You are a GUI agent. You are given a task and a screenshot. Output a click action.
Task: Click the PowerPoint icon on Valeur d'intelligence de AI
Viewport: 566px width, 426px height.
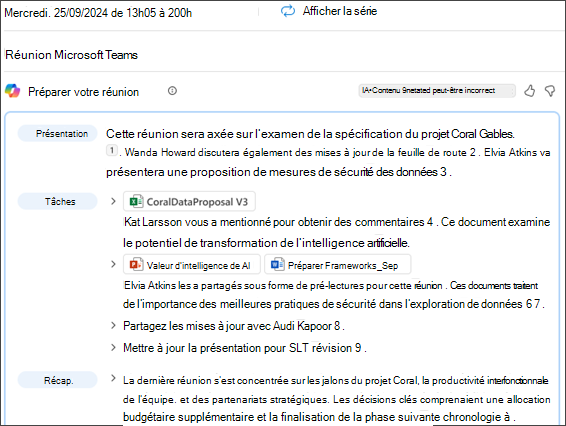tap(136, 265)
